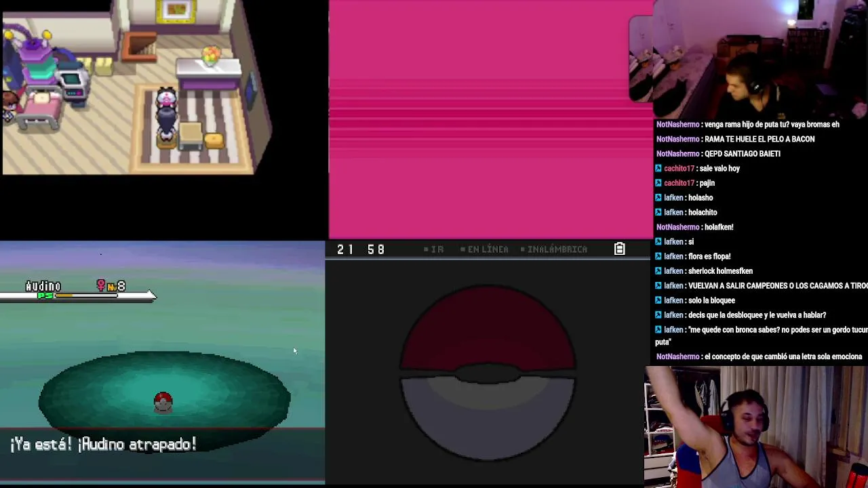Click badge icon beside lafken 'holasho' message
Image resolution: width=868 pixels, height=488 pixels.
pos(659,198)
